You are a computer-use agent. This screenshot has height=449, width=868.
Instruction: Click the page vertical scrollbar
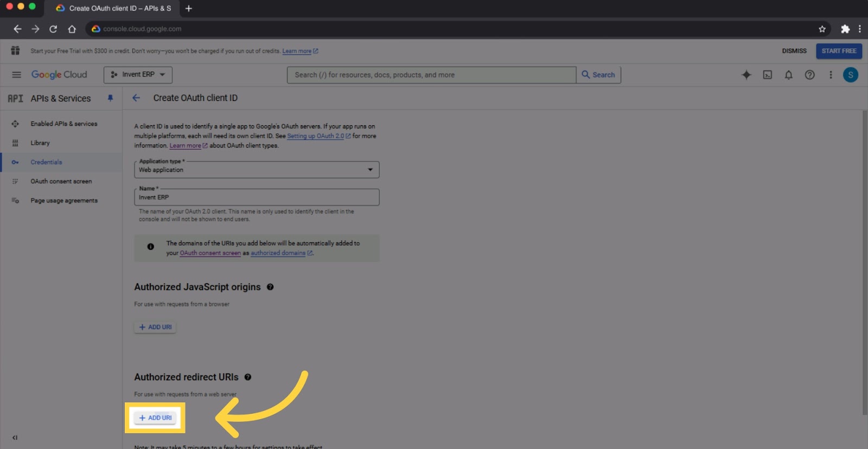864,262
